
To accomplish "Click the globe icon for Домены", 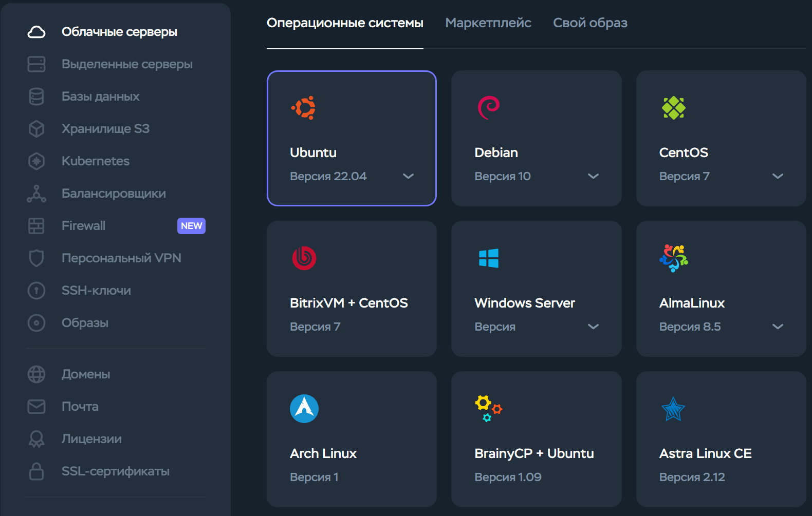I will 36,374.
